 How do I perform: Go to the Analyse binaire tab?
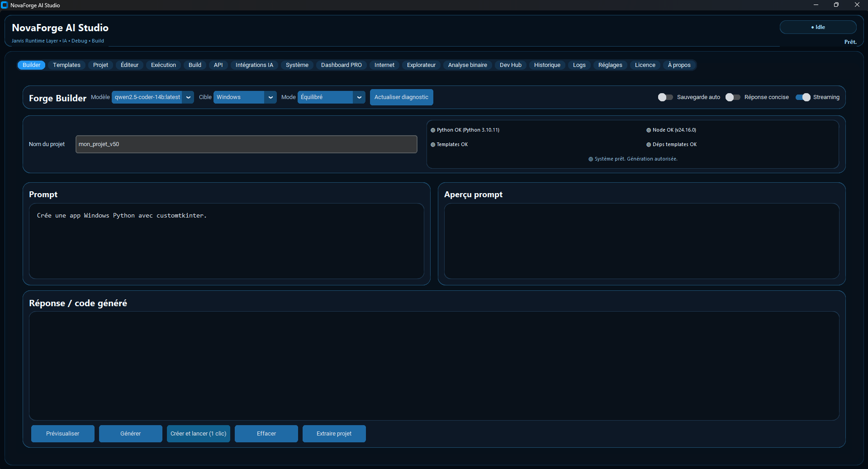click(468, 65)
